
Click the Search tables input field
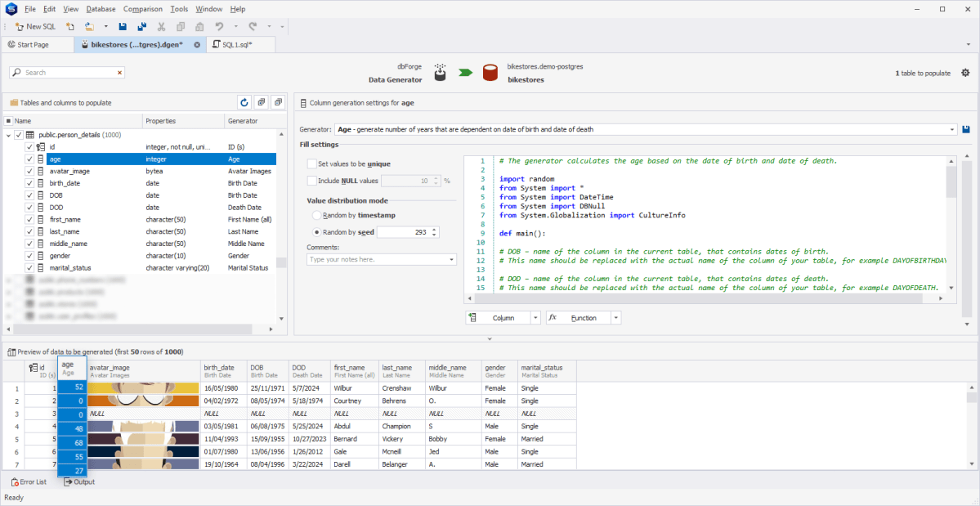pyautogui.click(x=67, y=73)
